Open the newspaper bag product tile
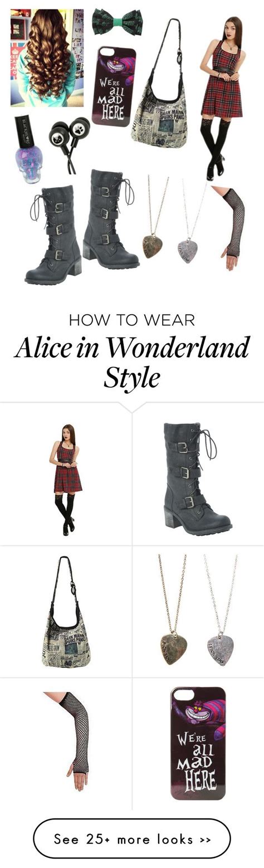264x868 pixels. tap(66, 612)
